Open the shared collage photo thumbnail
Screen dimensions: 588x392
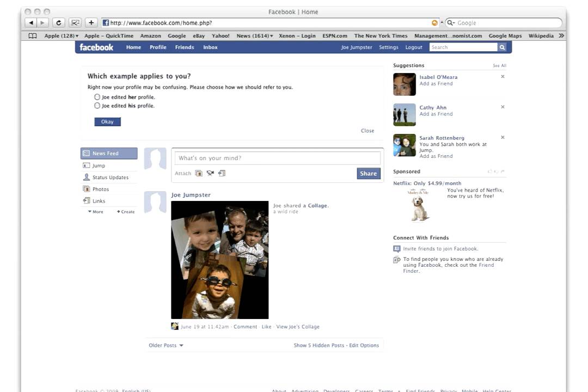[219, 260]
